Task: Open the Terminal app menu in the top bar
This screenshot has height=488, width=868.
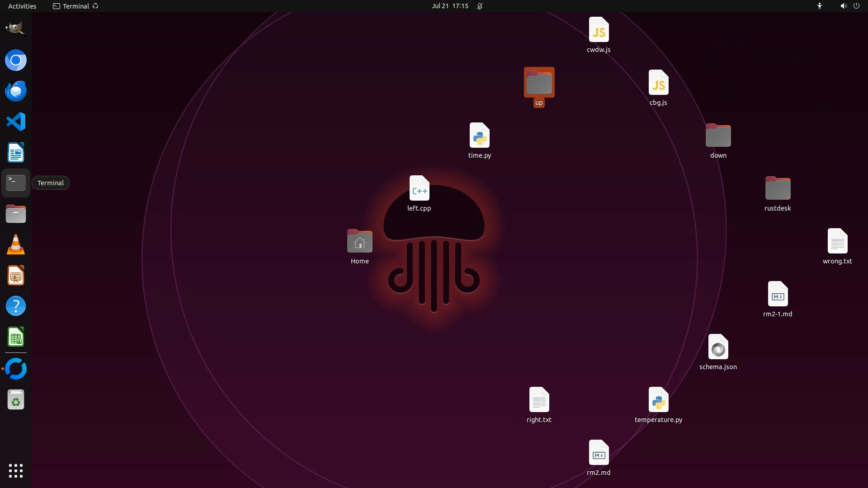Action: [75, 6]
